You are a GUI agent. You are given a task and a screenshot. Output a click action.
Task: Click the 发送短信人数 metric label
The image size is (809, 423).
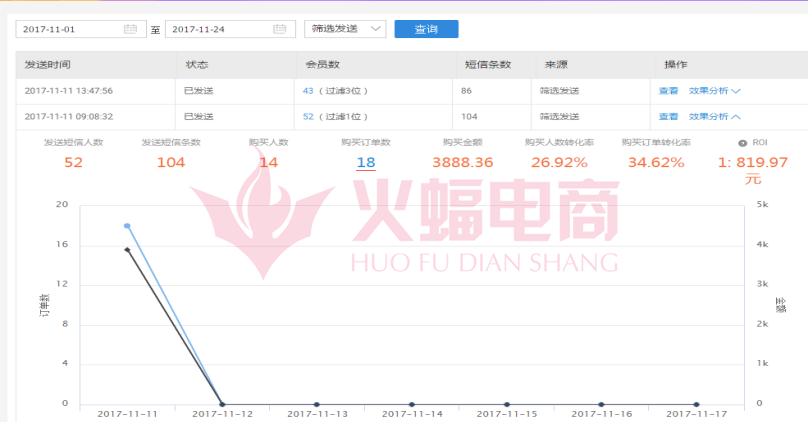(x=73, y=142)
